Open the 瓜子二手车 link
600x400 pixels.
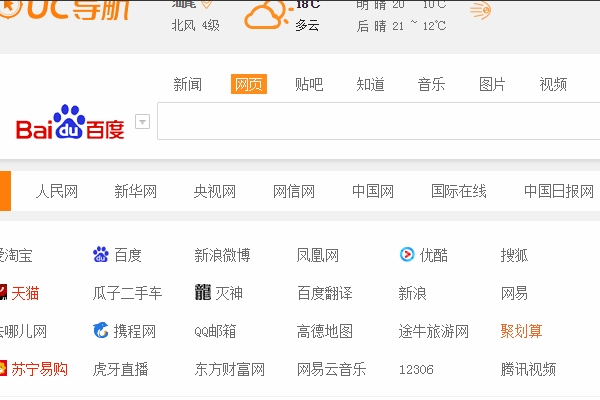127,293
